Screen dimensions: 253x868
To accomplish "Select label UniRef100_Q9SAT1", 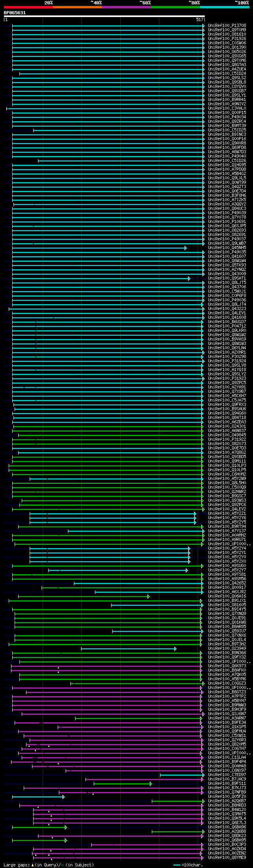I will pos(227,278).
